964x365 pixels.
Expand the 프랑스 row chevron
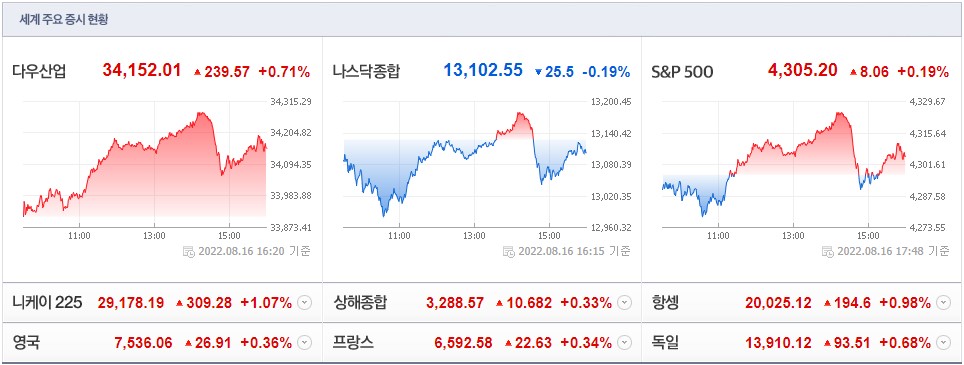[625, 343]
